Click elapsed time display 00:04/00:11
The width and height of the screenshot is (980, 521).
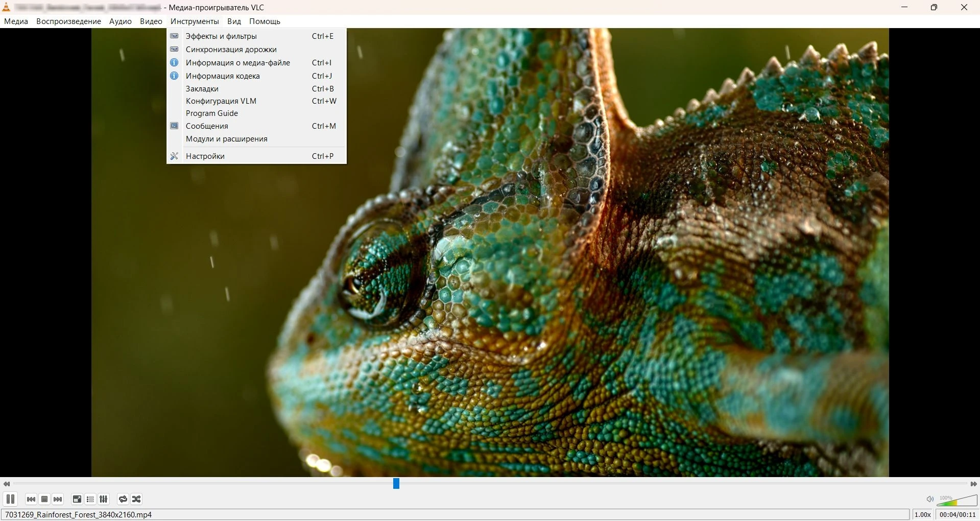(958, 514)
